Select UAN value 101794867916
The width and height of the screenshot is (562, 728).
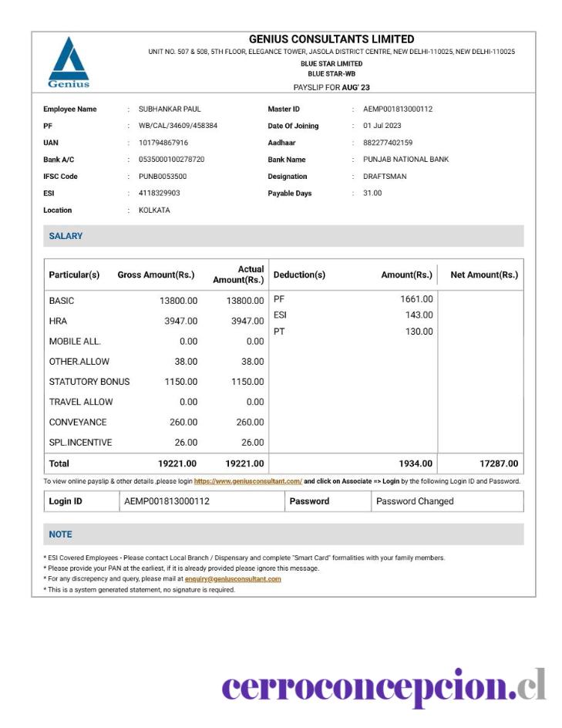click(x=163, y=143)
